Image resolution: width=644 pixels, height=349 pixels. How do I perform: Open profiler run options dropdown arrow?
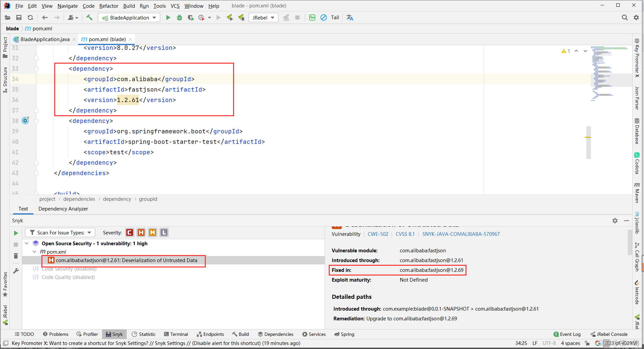coord(210,18)
